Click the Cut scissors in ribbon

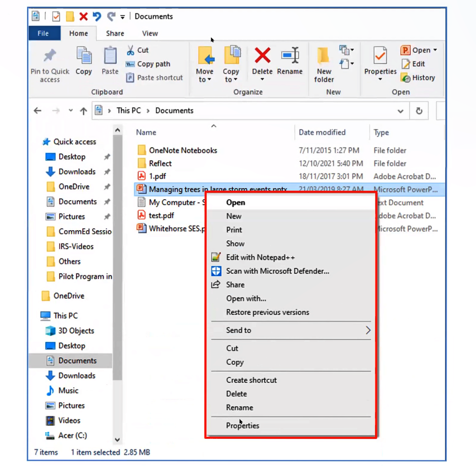[x=130, y=50]
